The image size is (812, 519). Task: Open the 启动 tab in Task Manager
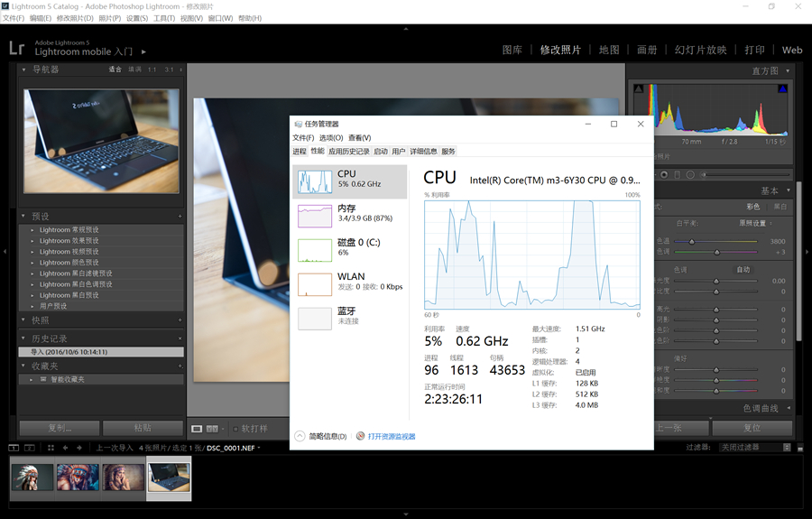point(381,152)
